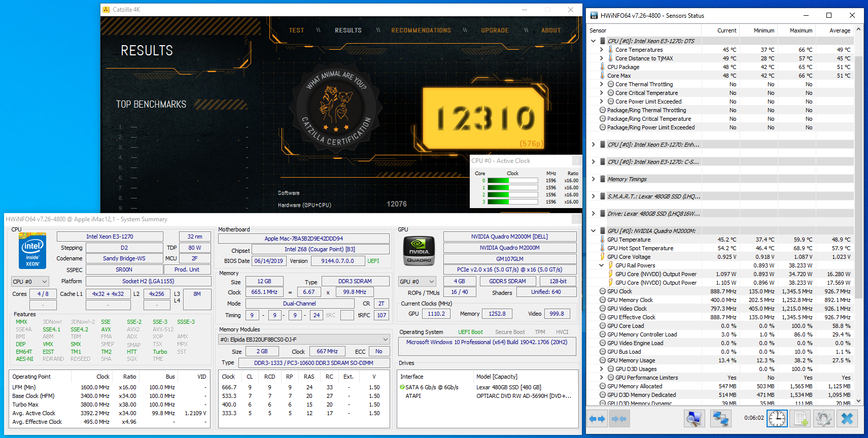The width and height of the screenshot is (868, 438).
Task: Open the GPU #0 selector dropdown
Action: [x=417, y=282]
